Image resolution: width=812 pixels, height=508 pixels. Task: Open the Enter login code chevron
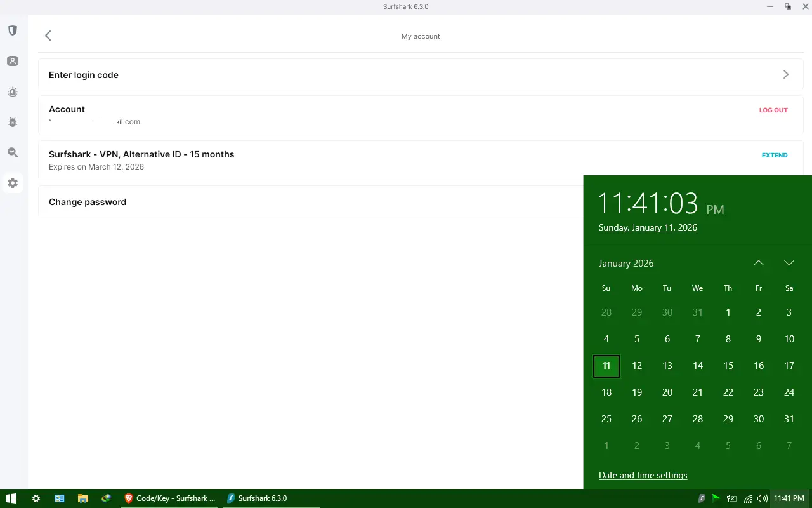tap(786, 74)
